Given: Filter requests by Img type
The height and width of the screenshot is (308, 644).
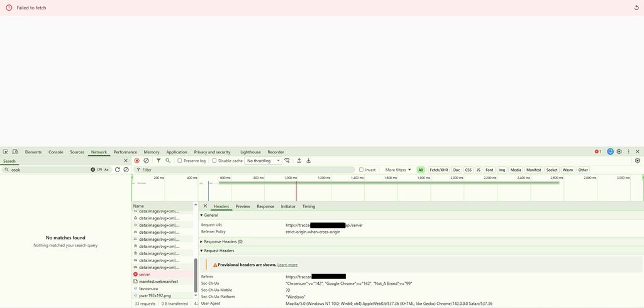Looking at the screenshot, I should click(x=502, y=170).
